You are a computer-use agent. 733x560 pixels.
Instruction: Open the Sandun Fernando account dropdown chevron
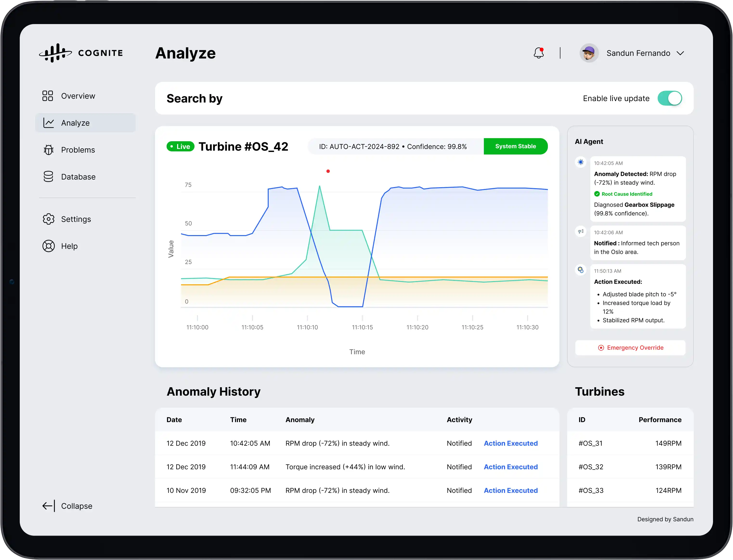pyautogui.click(x=681, y=53)
